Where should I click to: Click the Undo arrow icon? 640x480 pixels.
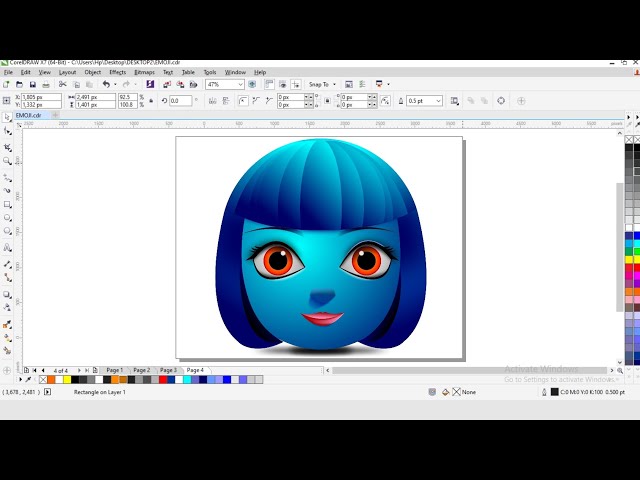coord(106,84)
